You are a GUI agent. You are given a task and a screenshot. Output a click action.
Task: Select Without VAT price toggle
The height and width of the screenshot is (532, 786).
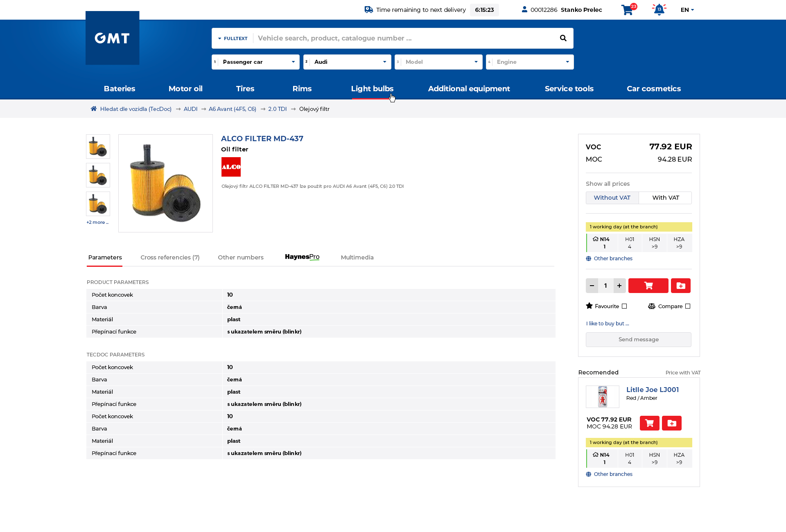pos(612,198)
